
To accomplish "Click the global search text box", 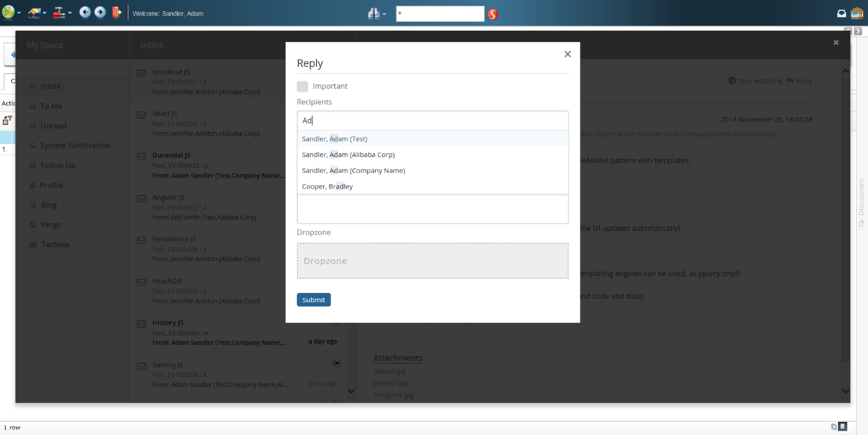I will click(x=440, y=13).
